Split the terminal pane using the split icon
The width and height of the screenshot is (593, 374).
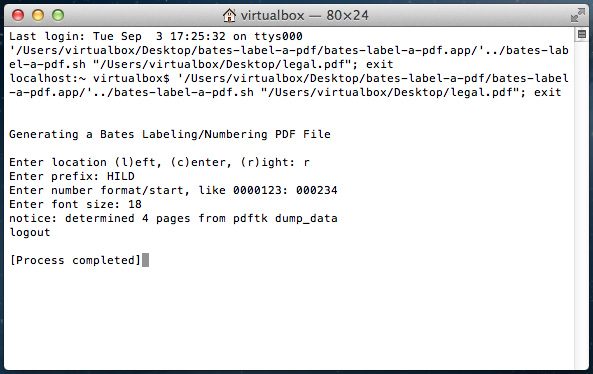point(582,34)
